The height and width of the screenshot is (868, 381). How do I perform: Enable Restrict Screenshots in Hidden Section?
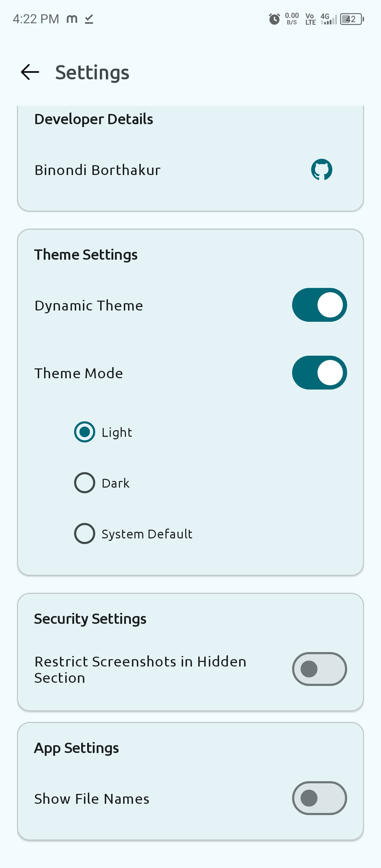[x=319, y=669]
